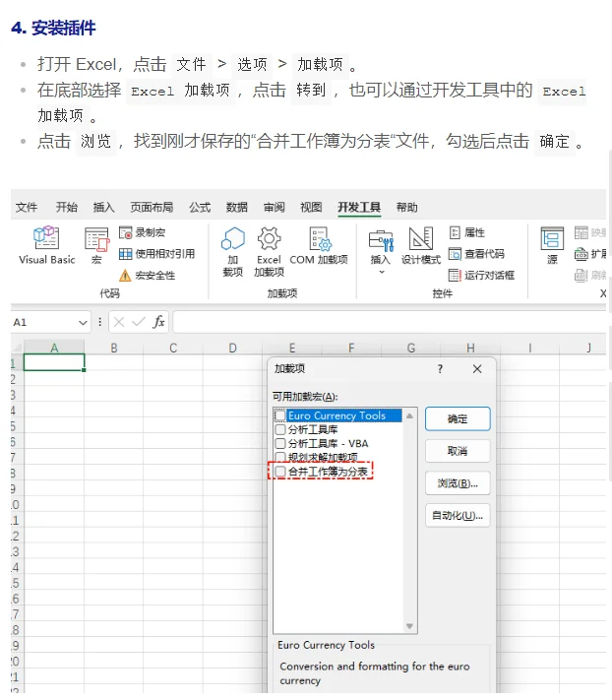The image size is (612, 700).
Task: Toggle 使用相对引用 relative references
Action: click(x=157, y=254)
